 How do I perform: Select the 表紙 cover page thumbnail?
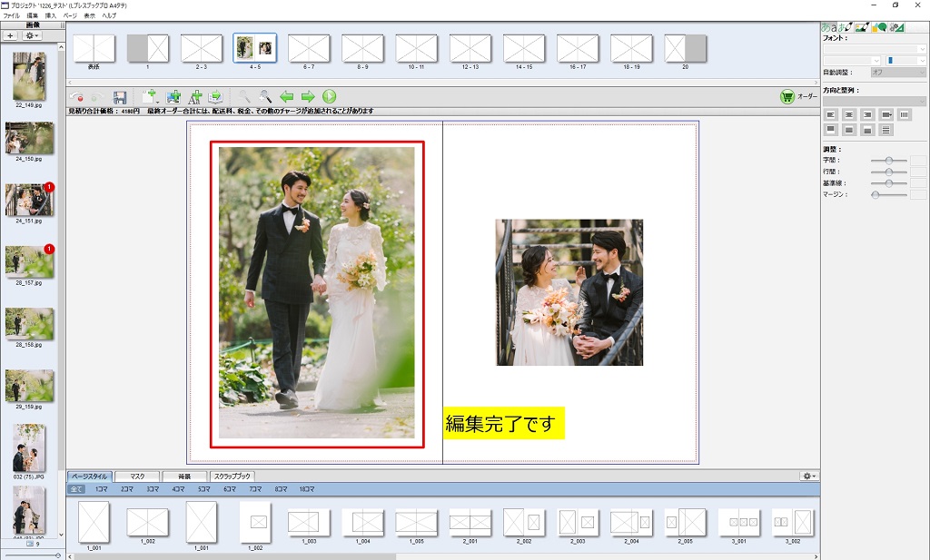tap(94, 49)
